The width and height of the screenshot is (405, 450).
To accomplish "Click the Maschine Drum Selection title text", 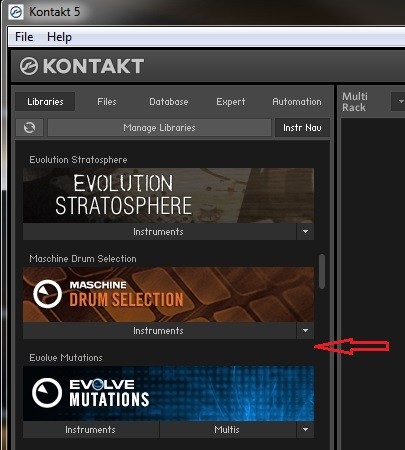I will (83, 259).
